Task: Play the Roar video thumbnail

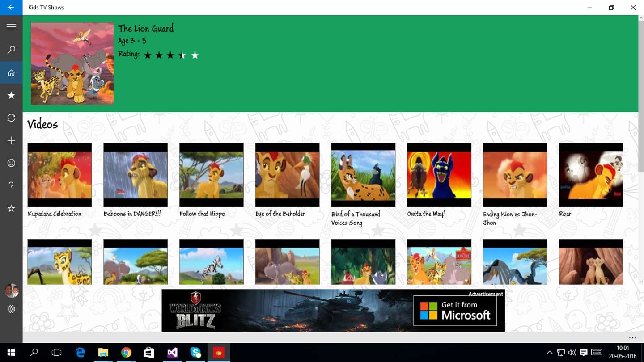Action: coord(591,175)
